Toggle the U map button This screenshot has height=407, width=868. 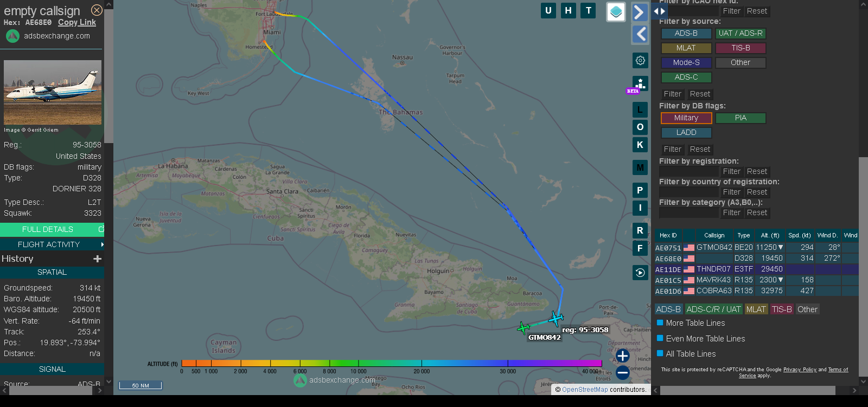(548, 10)
